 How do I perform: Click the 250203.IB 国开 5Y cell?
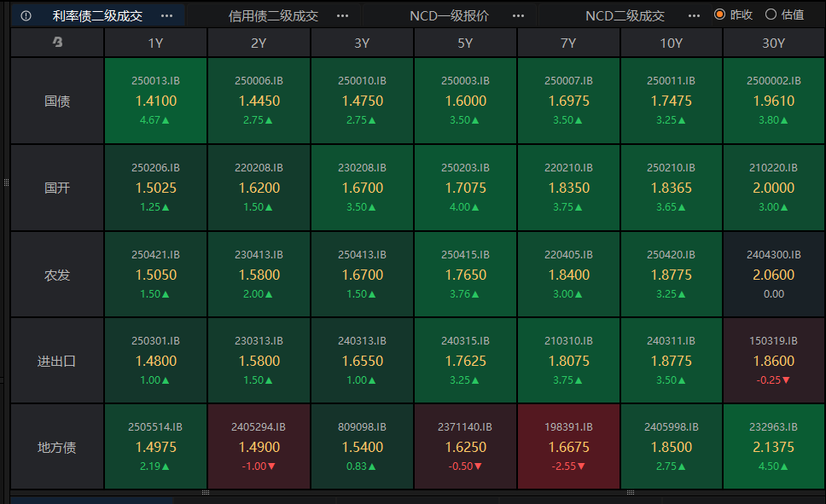coord(465,188)
